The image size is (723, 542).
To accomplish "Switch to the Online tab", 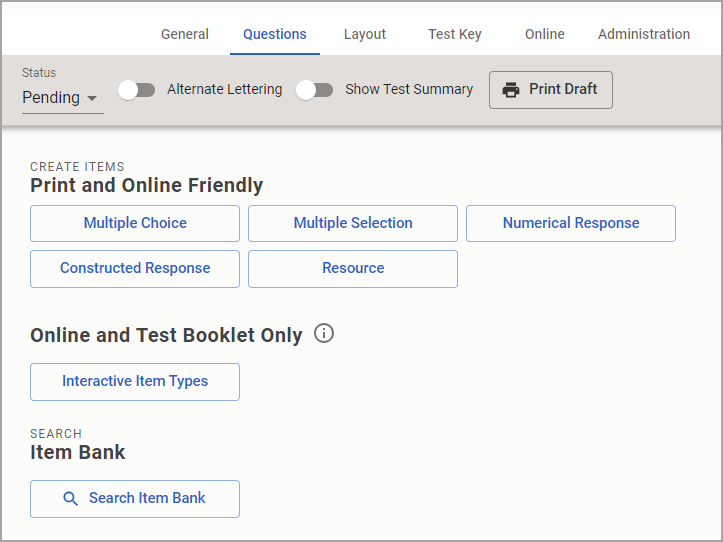I will [x=545, y=34].
